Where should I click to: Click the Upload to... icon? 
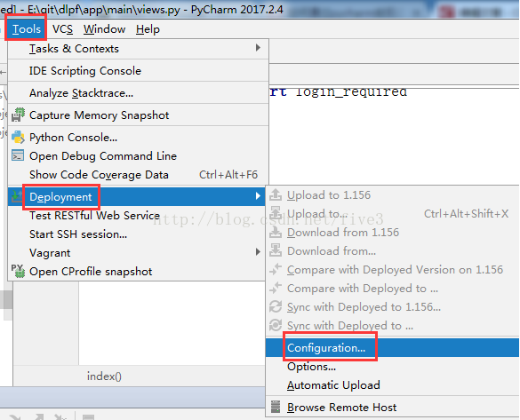pos(276,213)
